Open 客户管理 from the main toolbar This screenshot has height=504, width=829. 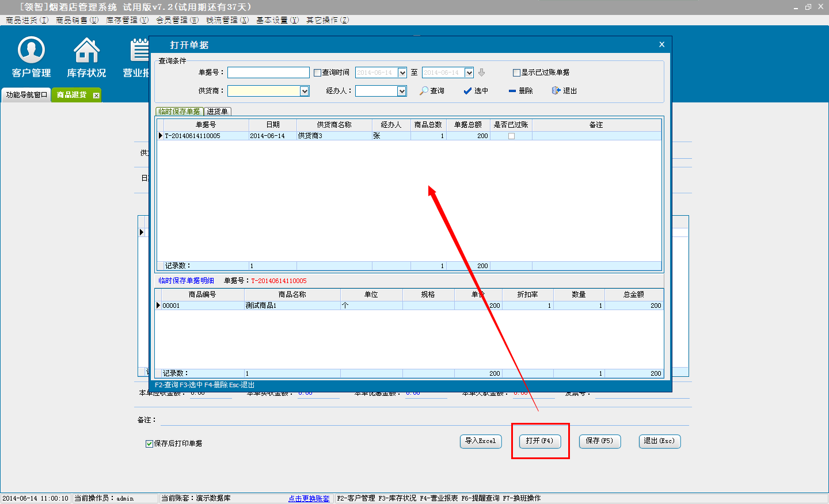coord(31,57)
